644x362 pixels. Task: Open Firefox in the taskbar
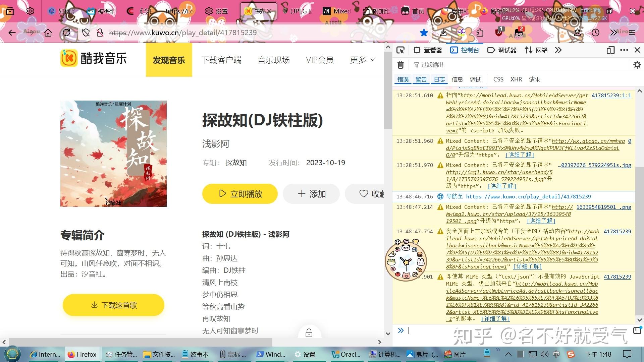pos(82,354)
